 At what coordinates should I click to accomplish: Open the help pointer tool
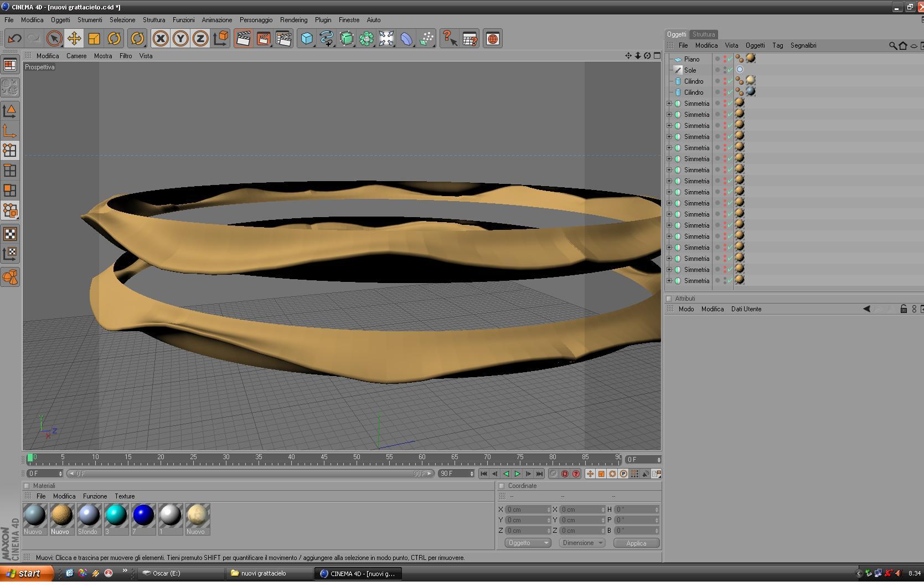click(449, 39)
